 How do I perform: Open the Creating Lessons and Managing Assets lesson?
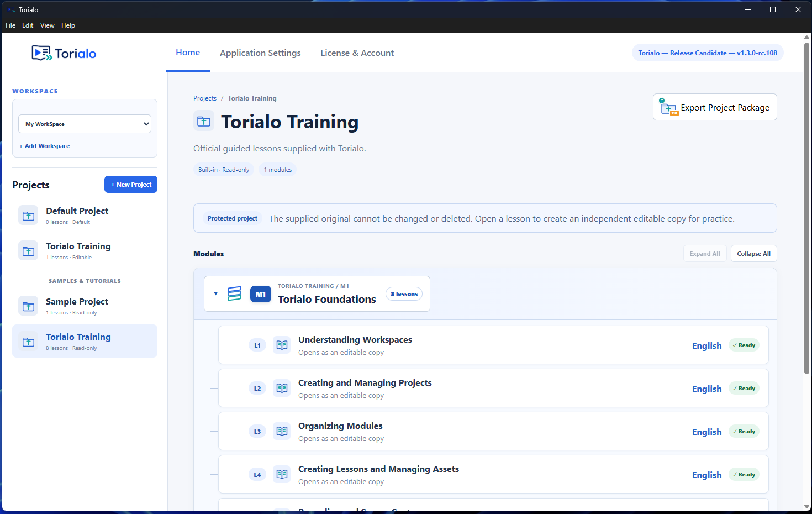coord(493,474)
